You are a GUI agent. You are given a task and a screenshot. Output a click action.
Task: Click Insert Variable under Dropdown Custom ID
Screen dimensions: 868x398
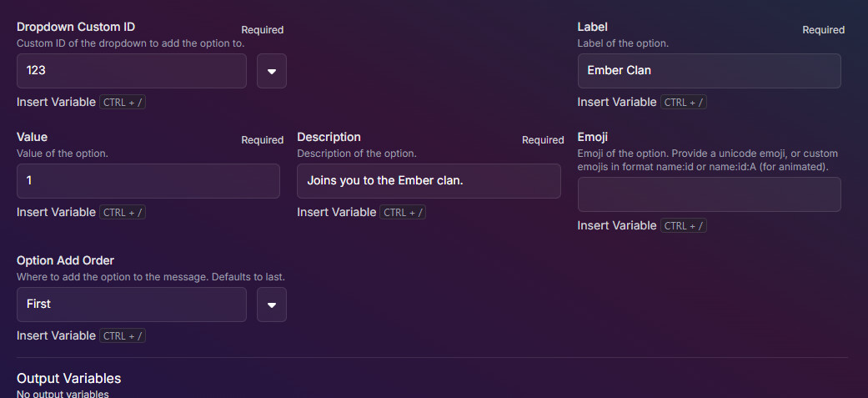pos(56,102)
